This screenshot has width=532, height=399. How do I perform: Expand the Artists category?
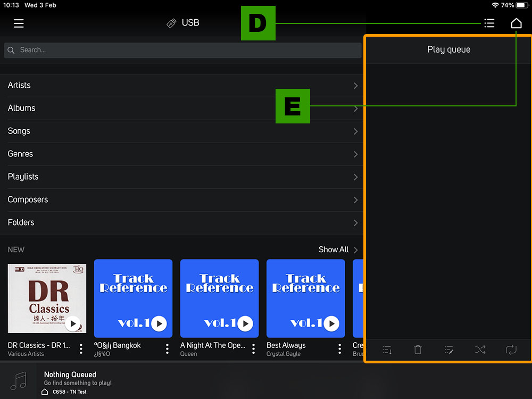click(x=181, y=86)
